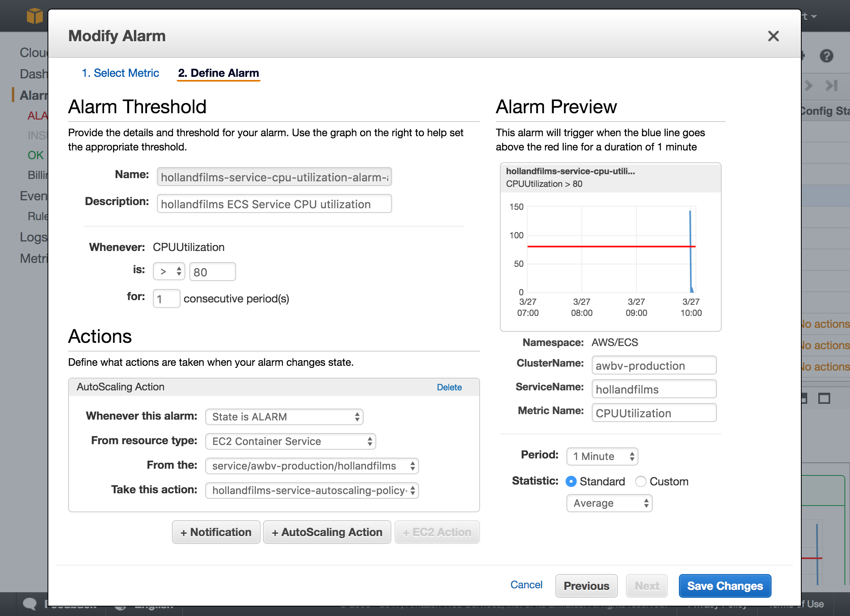Click the Metric Name CPUUtilization field
Image resolution: width=850 pixels, height=616 pixels.
(654, 413)
